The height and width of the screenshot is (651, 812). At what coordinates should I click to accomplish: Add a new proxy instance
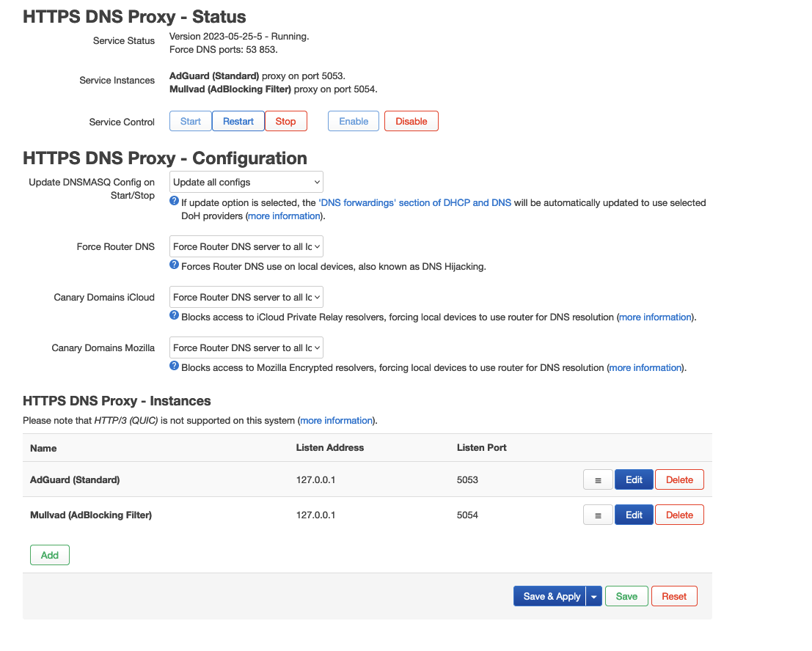coord(50,555)
